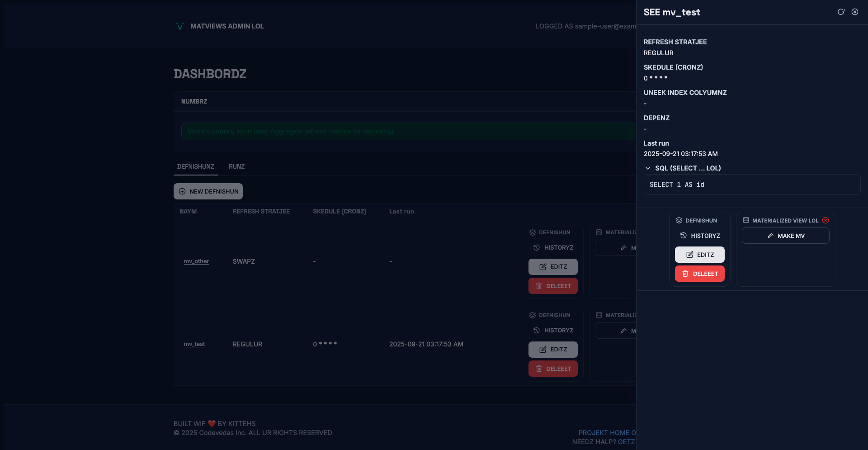Delete the mv_other definition
868x450 pixels.
[x=553, y=286]
